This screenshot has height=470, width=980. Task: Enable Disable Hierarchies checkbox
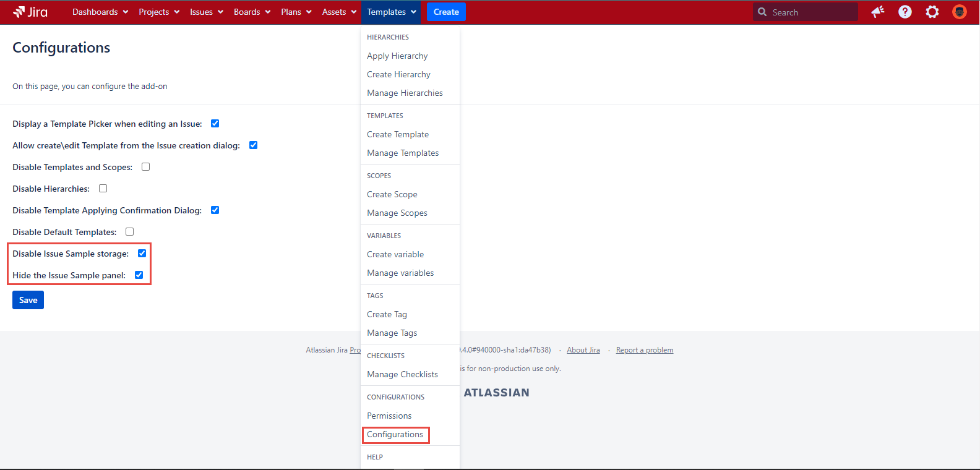[103, 189]
